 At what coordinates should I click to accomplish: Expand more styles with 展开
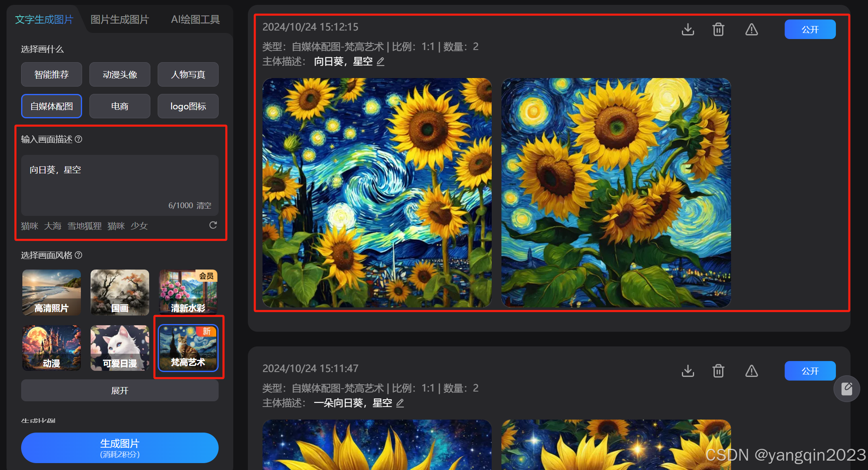point(119,391)
